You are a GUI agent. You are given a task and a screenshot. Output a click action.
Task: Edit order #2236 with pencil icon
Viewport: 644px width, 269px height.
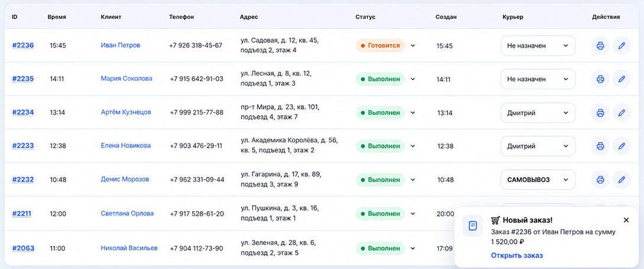coord(622,45)
